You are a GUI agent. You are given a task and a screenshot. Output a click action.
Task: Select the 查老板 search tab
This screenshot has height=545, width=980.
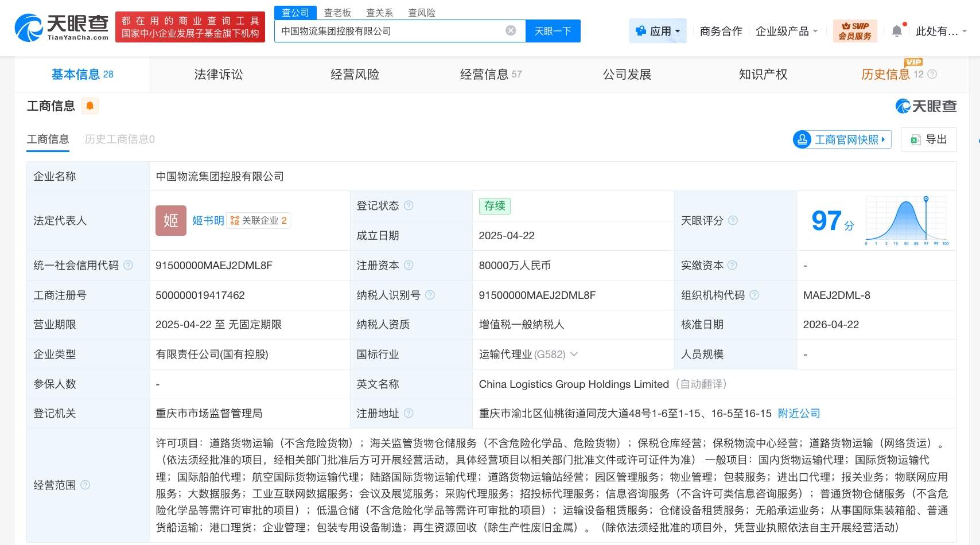coord(337,13)
